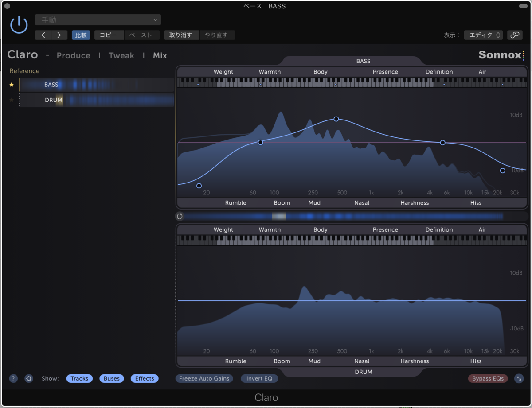Click Nasal label in BASS EQ panel

(x=362, y=203)
